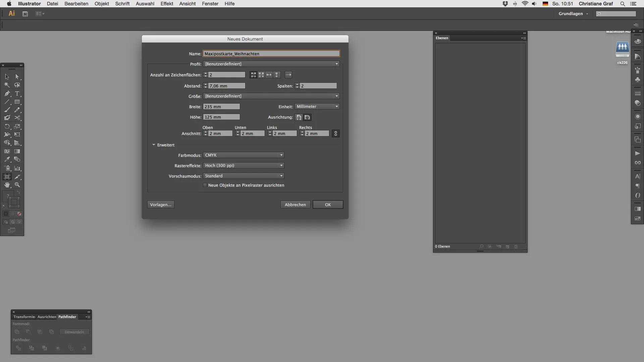Select the Pen tool in toolbox

pyautogui.click(x=7, y=94)
